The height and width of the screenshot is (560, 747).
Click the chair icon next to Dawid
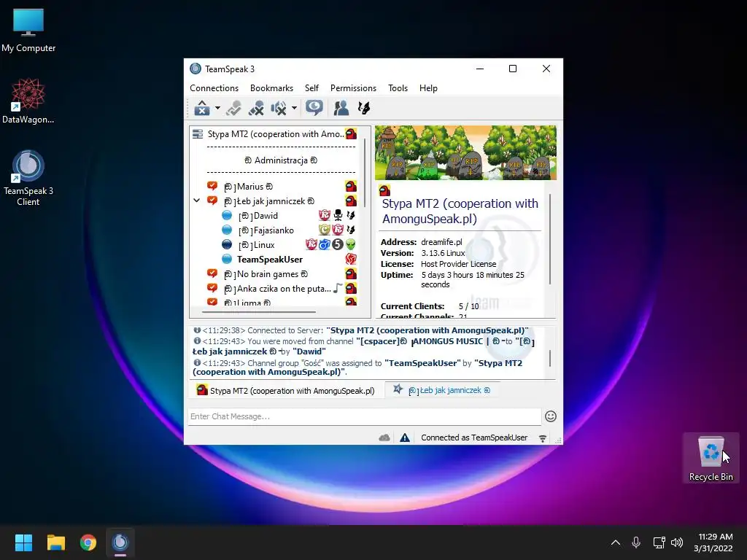[x=338, y=215]
